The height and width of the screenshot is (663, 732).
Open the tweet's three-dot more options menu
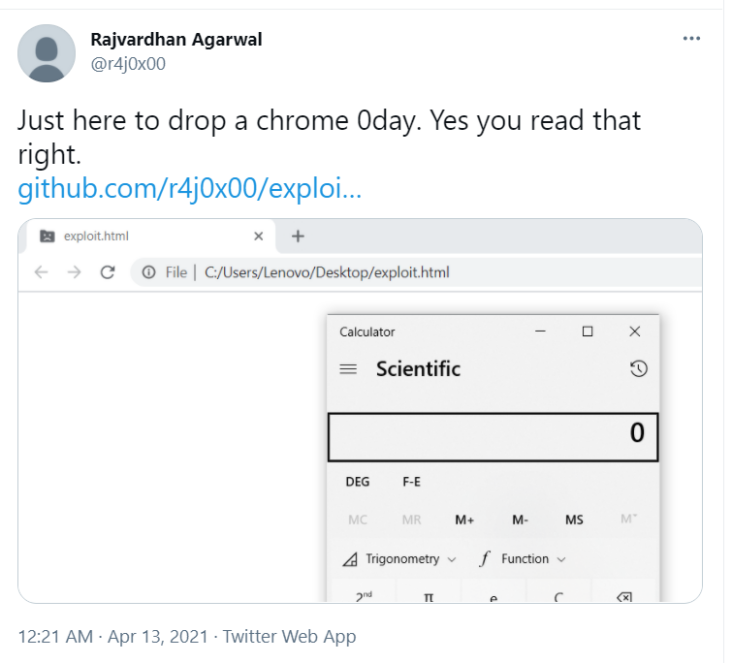click(x=691, y=39)
